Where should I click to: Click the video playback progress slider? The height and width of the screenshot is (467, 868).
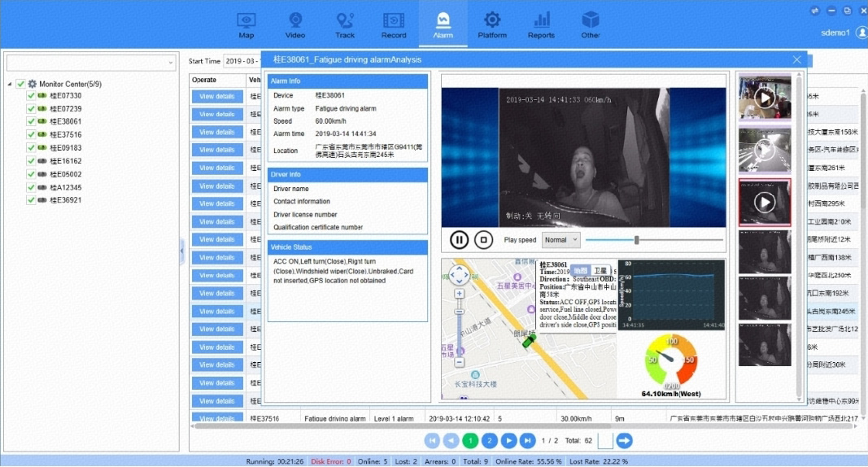654,240
